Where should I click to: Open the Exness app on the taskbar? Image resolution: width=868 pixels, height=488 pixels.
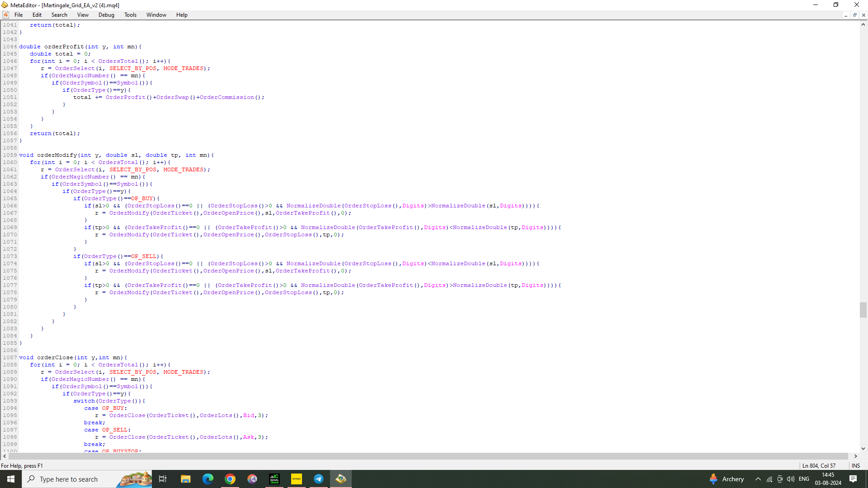tap(297, 479)
